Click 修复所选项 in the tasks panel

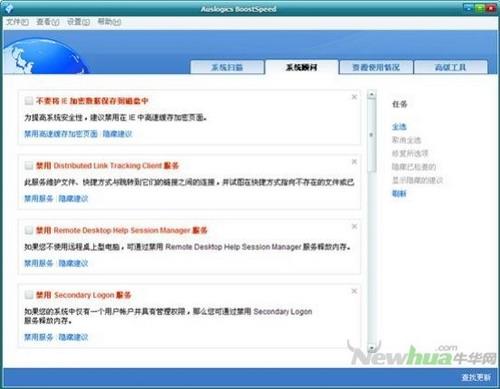coord(410,153)
